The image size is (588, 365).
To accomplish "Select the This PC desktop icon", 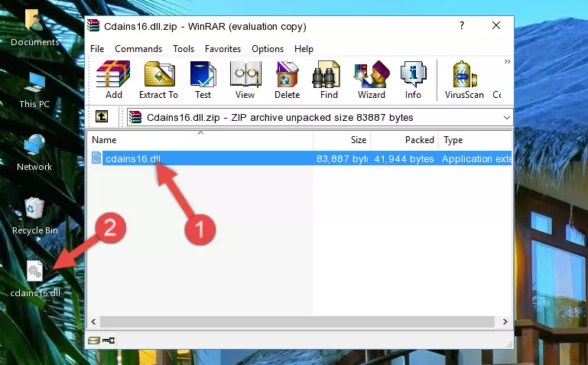I will pyautogui.click(x=34, y=90).
